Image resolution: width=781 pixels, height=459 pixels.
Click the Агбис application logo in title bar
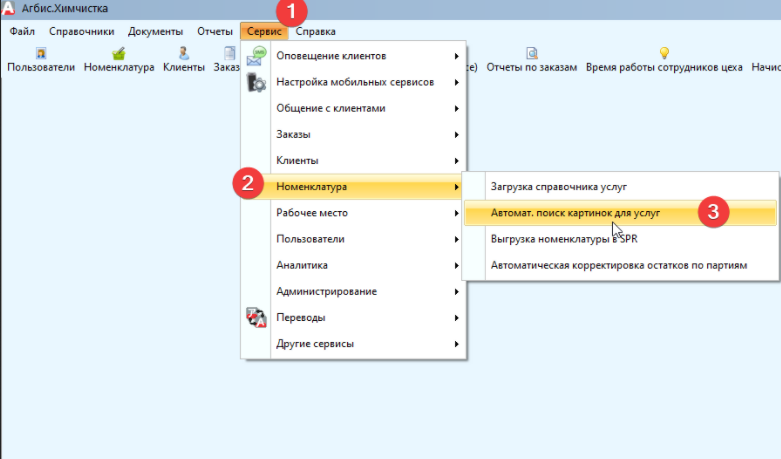point(8,8)
